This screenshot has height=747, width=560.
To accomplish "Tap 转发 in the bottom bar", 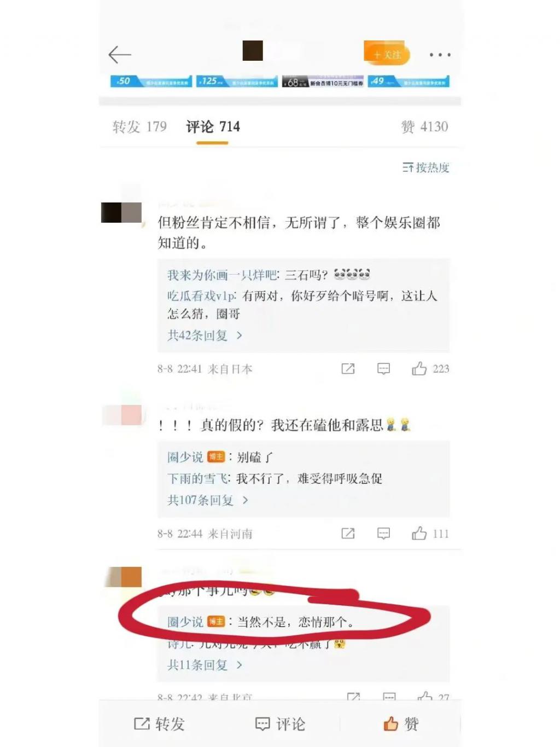I will pyautogui.click(x=159, y=724).
